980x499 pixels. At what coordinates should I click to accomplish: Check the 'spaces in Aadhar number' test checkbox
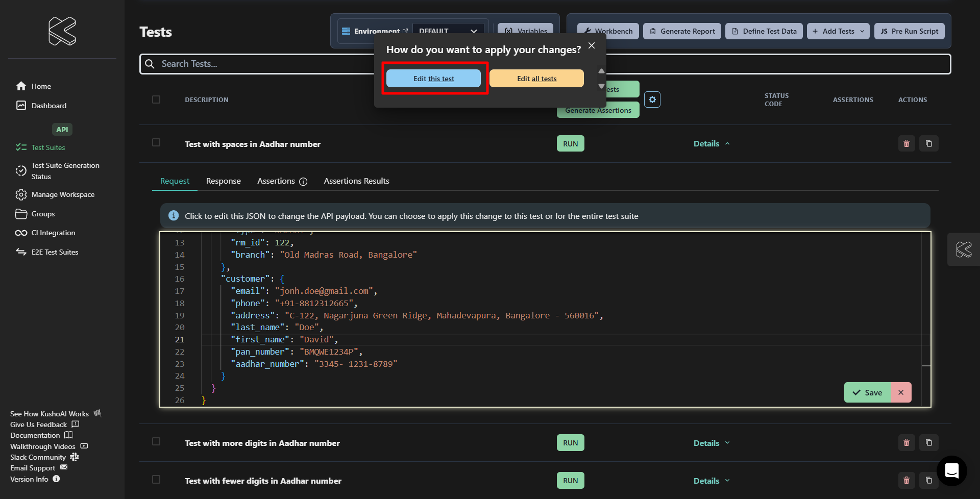(x=156, y=143)
